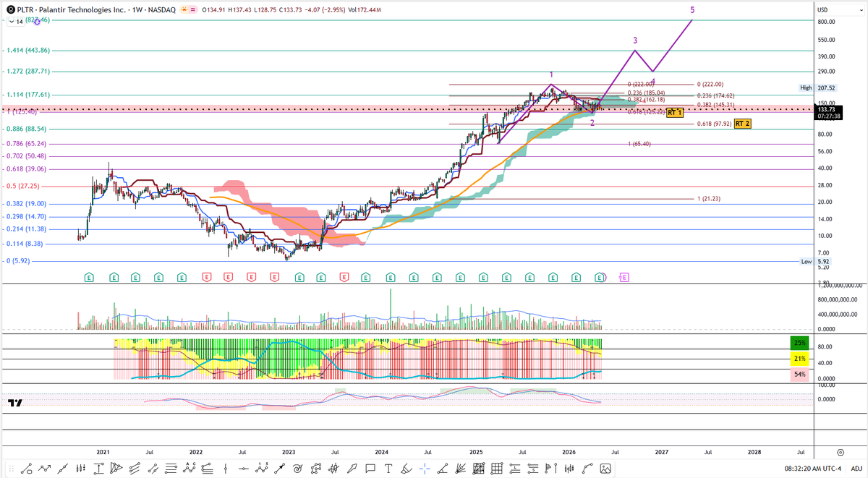Open timezone menu showing 08:32:20 UTC-4
Viewport: 868px width, 478px height.
pyautogui.click(x=814, y=469)
